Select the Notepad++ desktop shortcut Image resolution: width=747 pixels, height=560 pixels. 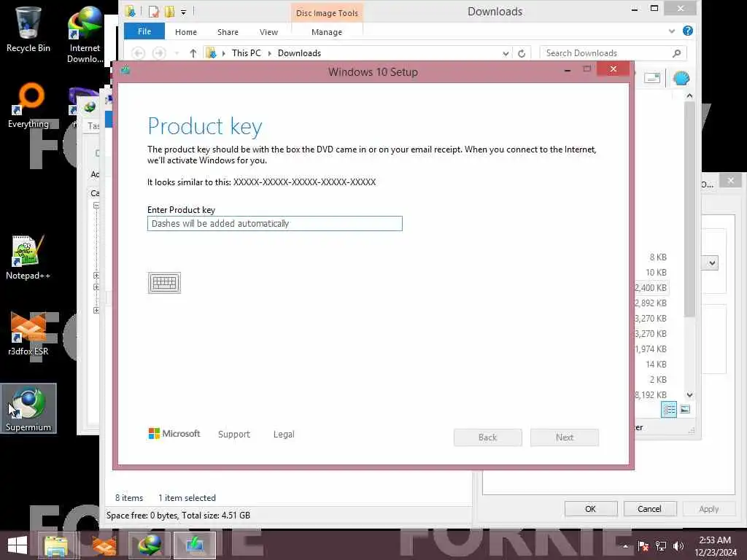click(x=28, y=257)
